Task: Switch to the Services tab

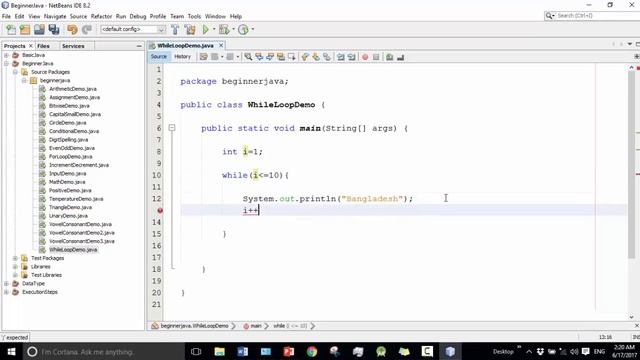Action: pyautogui.click(x=73, y=46)
